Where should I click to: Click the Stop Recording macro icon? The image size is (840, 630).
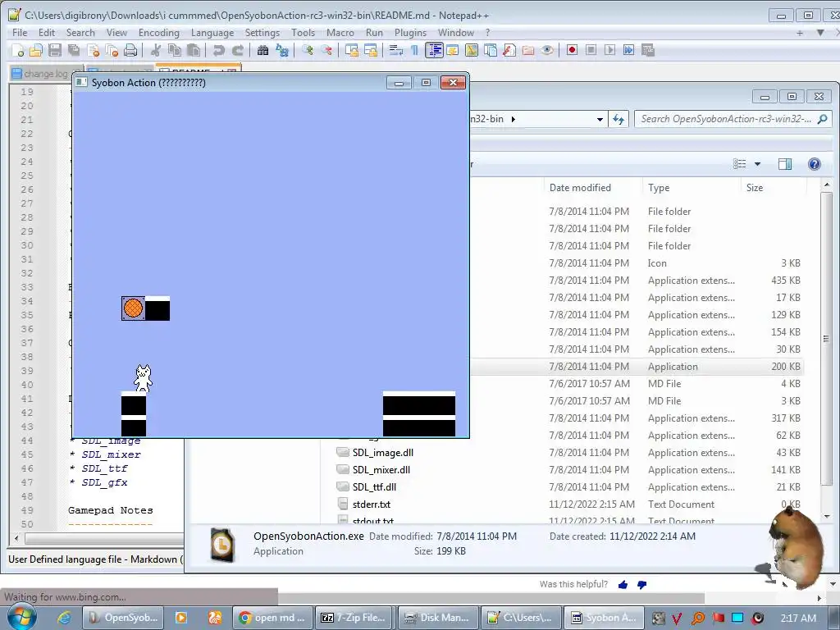point(591,50)
